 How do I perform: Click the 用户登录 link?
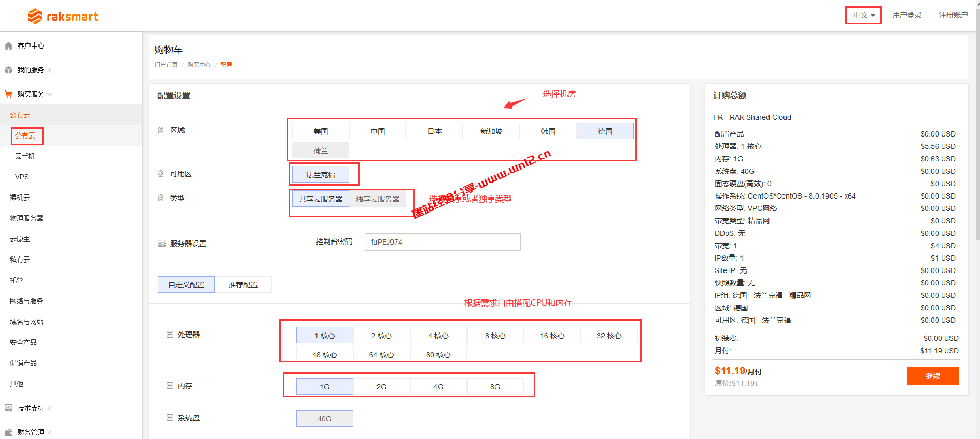coord(907,15)
